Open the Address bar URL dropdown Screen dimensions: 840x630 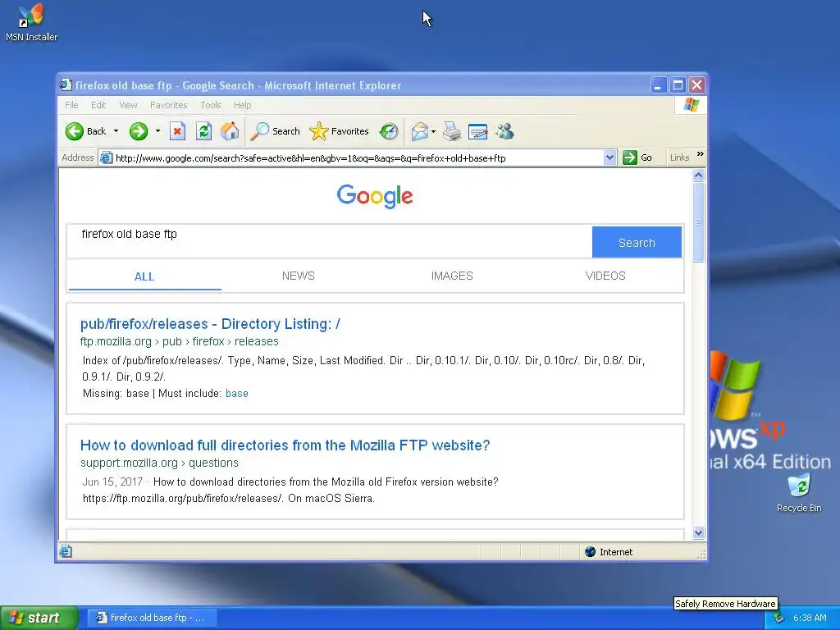[609, 157]
